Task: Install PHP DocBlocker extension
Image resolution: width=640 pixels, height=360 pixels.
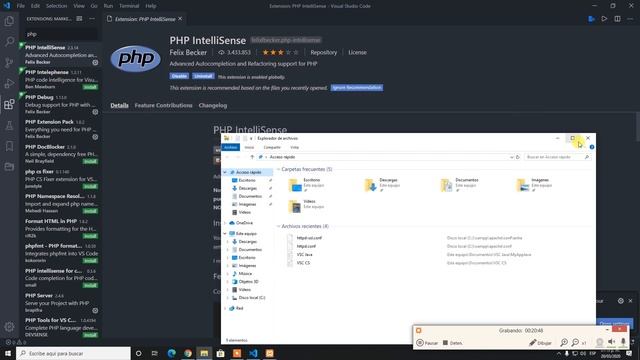Action: [90, 162]
